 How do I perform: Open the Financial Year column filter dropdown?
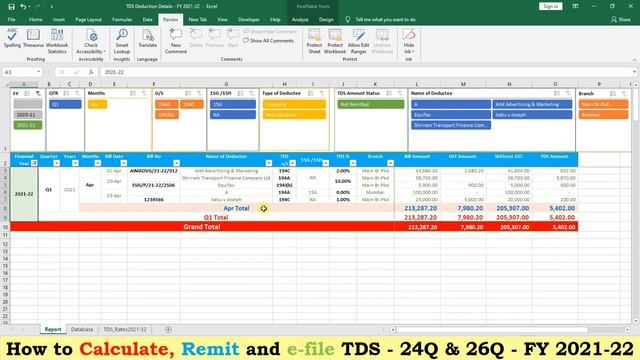(x=34, y=163)
